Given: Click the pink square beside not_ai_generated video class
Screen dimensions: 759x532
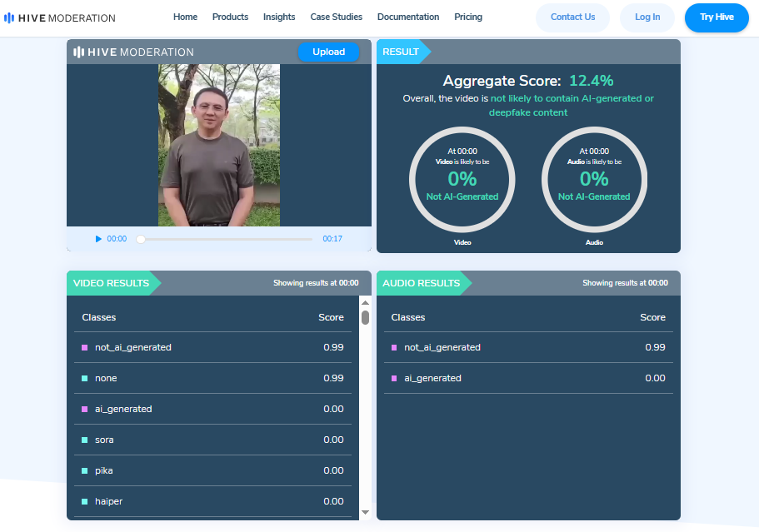Looking at the screenshot, I should click(85, 347).
